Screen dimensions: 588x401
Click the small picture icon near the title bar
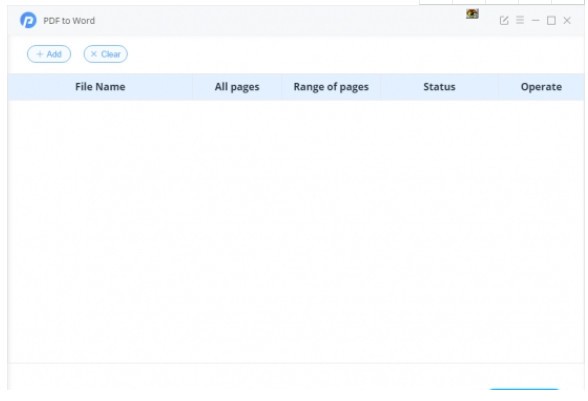[472, 14]
